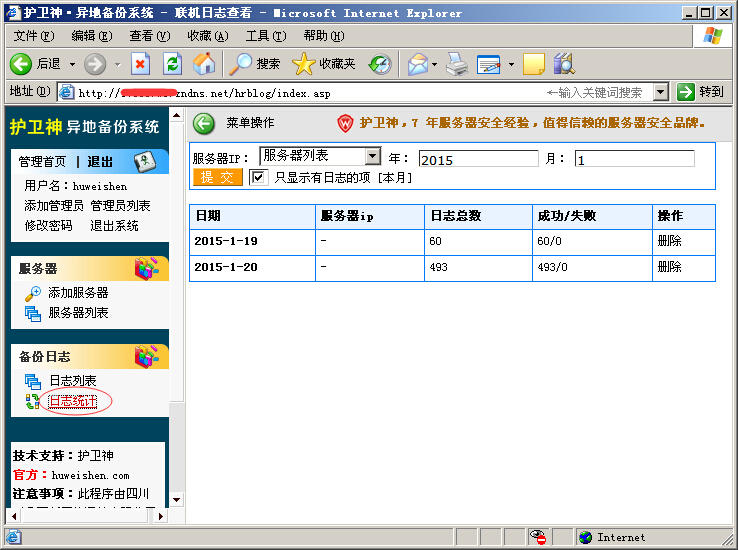Refresh the page using the toolbar icon
Viewport: 738px width, 550px height.
point(172,64)
